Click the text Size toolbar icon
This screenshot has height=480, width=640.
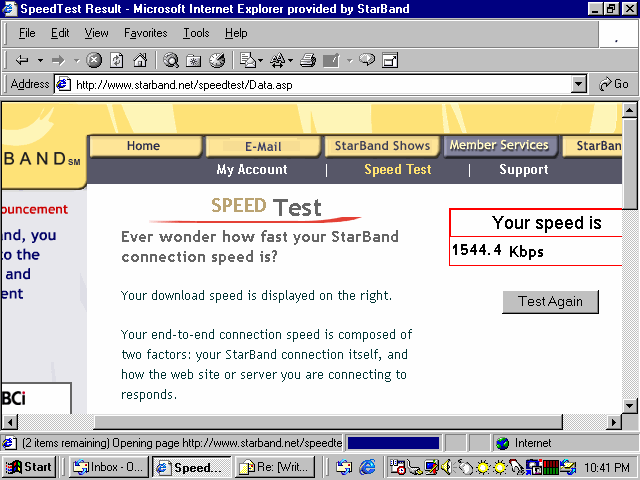point(278,60)
